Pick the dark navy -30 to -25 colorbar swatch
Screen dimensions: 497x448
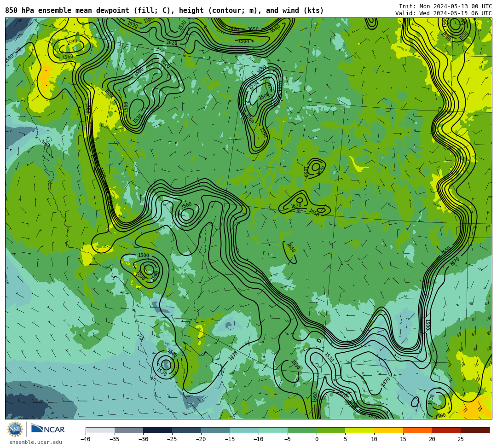click(x=158, y=430)
